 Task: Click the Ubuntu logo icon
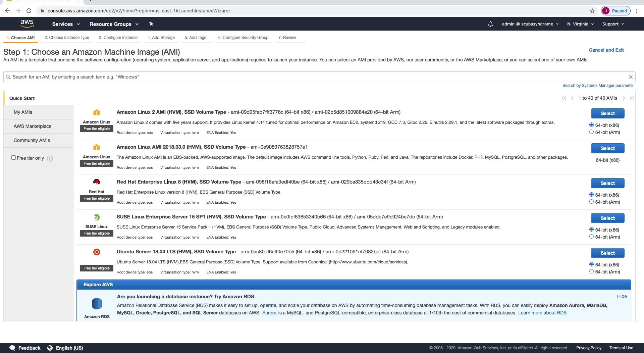97,252
